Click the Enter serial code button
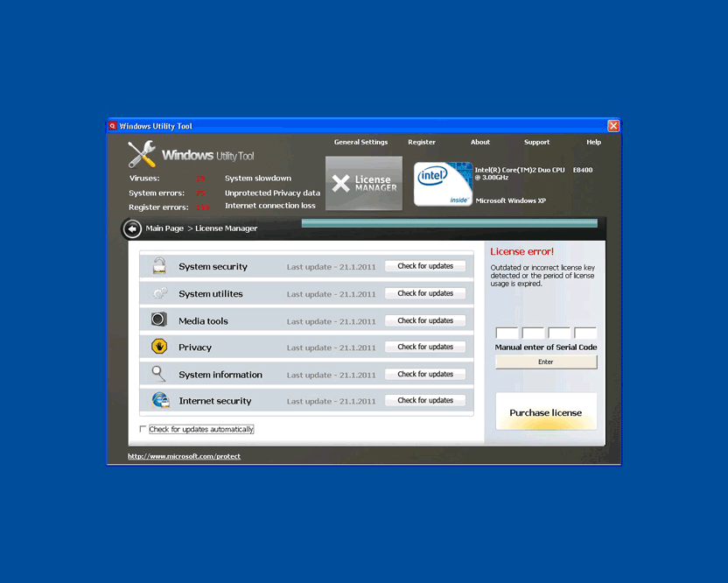 (x=546, y=362)
